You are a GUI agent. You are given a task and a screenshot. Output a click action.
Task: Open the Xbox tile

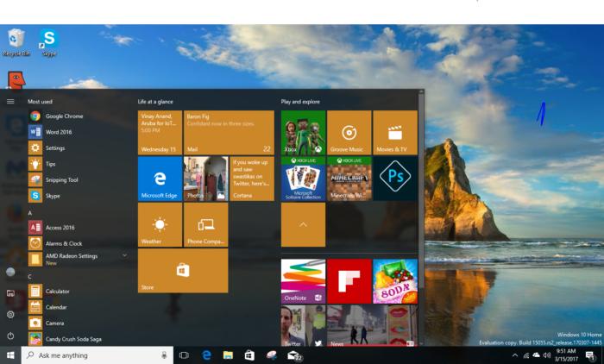303,133
